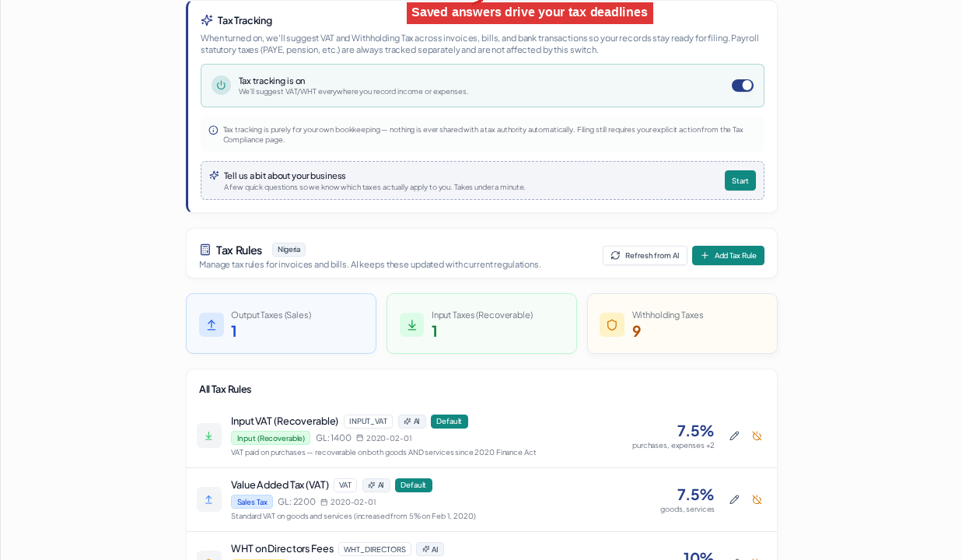Add a new tax rule
The width and height of the screenshot is (962, 560).
[x=728, y=255]
